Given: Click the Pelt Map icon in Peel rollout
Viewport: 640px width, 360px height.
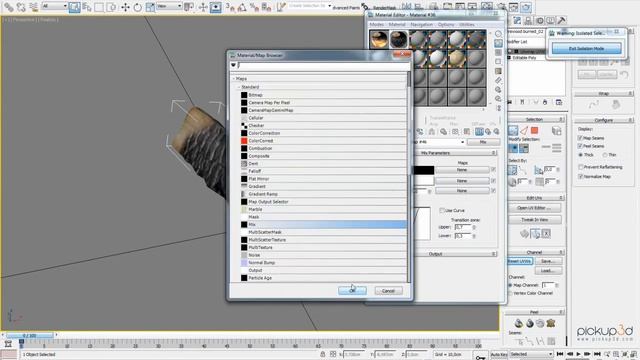Looking at the screenshot, I should 551,323.
